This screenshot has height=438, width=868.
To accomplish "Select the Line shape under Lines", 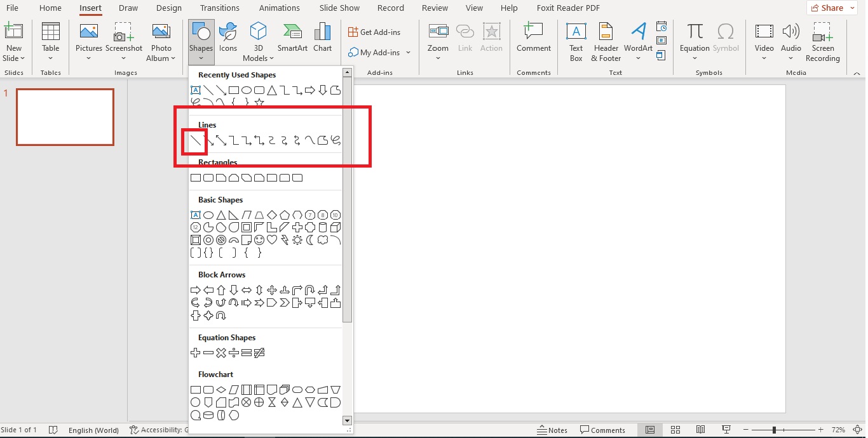I will click(194, 140).
